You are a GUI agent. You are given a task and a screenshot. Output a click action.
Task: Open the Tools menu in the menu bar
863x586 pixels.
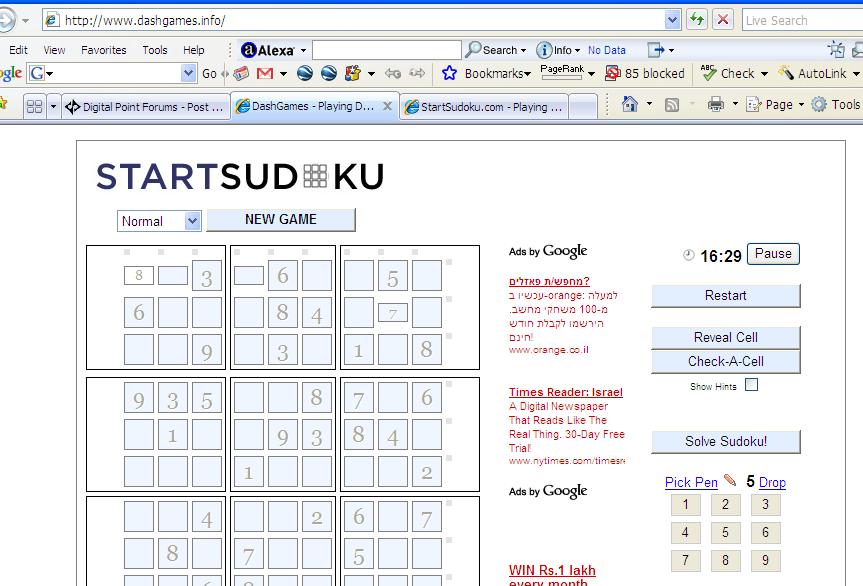click(155, 50)
